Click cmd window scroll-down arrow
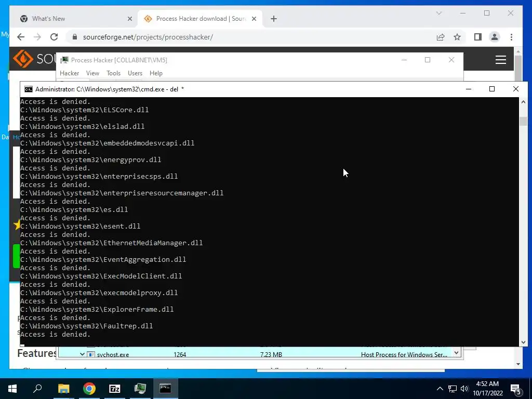This screenshot has width=532, height=399. (x=523, y=342)
